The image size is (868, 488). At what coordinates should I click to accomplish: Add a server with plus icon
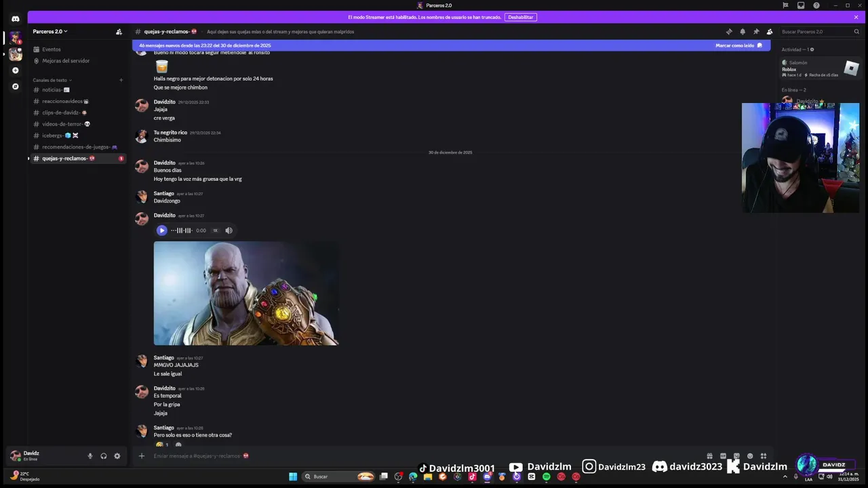[15, 70]
